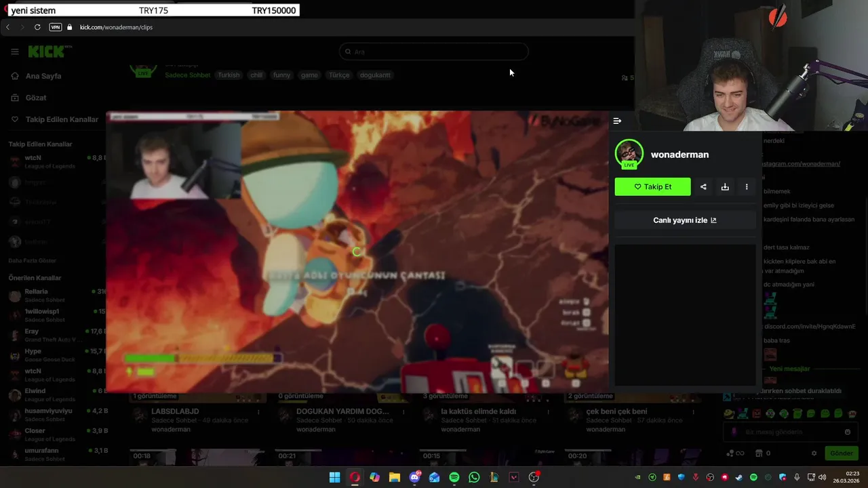Open wonaderman profile avatar in clip panel

coord(629,154)
